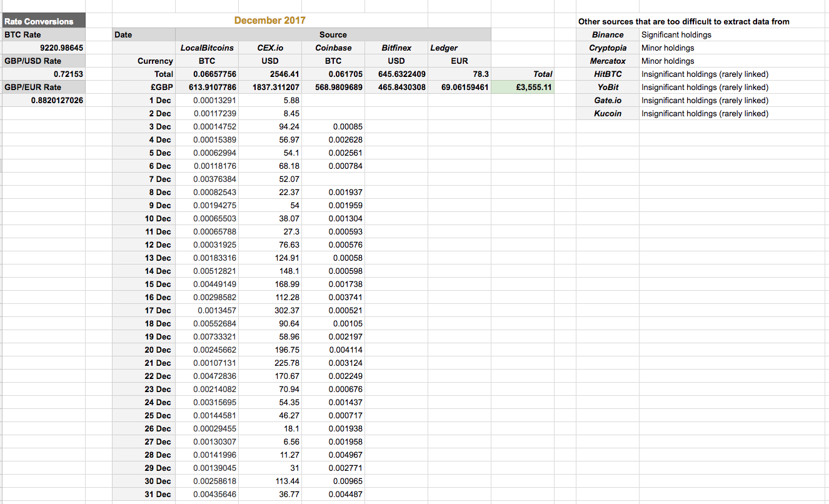Click the Bitfinex column header
829x504 pixels.
click(396, 48)
